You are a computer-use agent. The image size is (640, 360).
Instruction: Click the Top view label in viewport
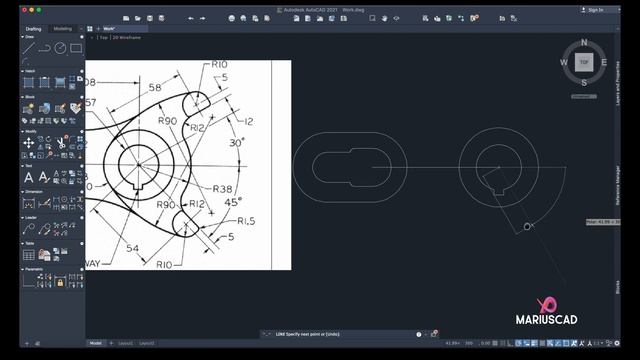104,38
